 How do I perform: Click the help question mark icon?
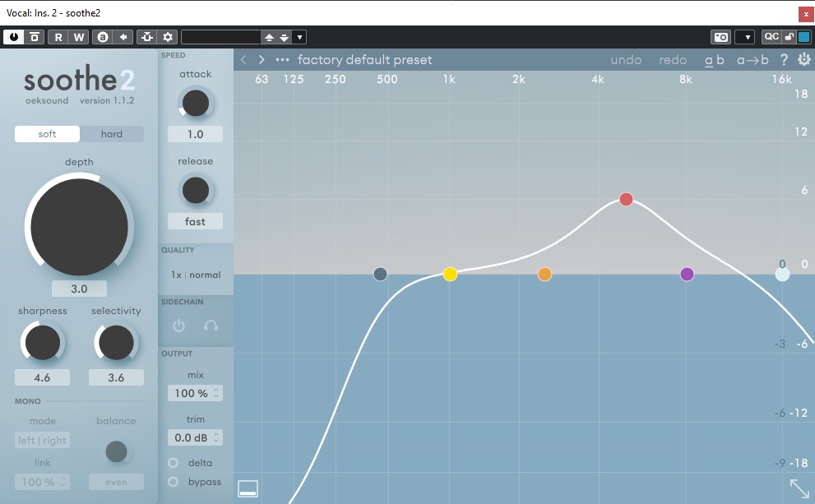(784, 60)
